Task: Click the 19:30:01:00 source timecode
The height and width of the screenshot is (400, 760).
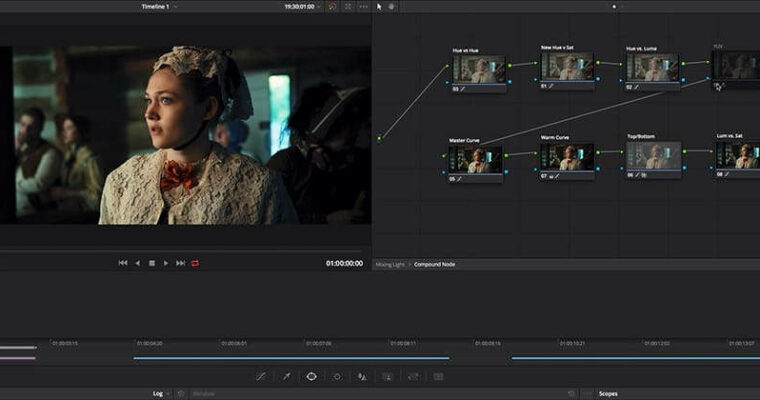Action: click(299, 7)
